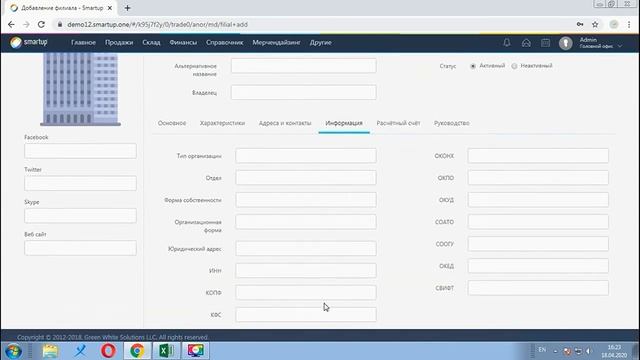The width and height of the screenshot is (640, 360).
Task: Switch to the Расчётный счёт tab
Action: click(x=398, y=123)
